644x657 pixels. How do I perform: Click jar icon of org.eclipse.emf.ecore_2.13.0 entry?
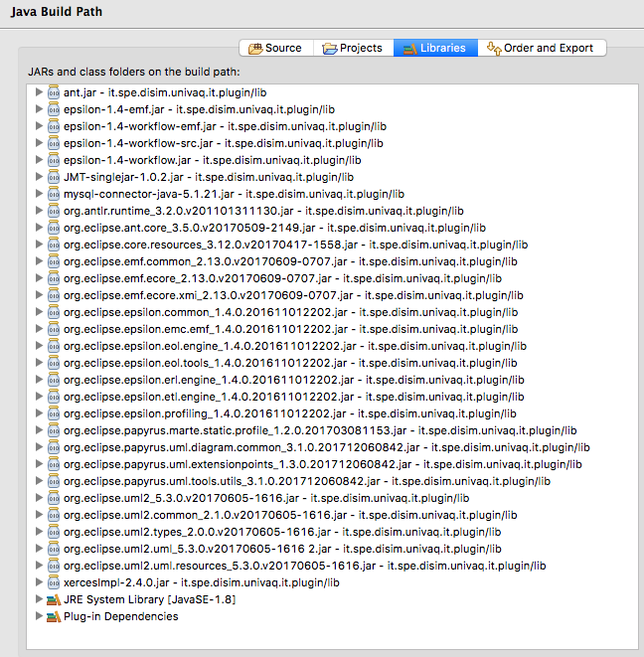coord(54,277)
